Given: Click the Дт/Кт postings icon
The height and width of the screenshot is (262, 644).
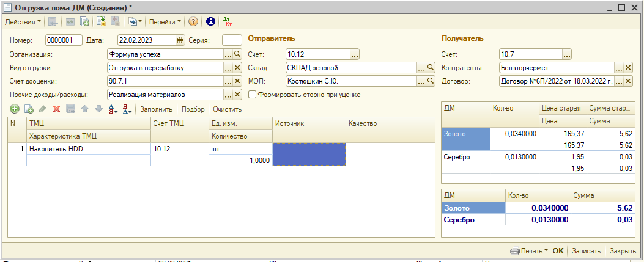Looking at the screenshot, I should pyautogui.click(x=228, y=22).
